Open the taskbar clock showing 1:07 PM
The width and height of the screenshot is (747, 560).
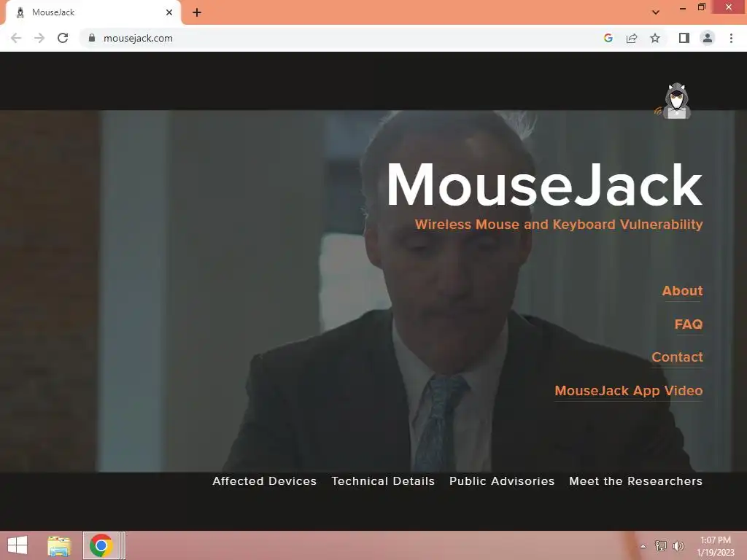[716, 546]
